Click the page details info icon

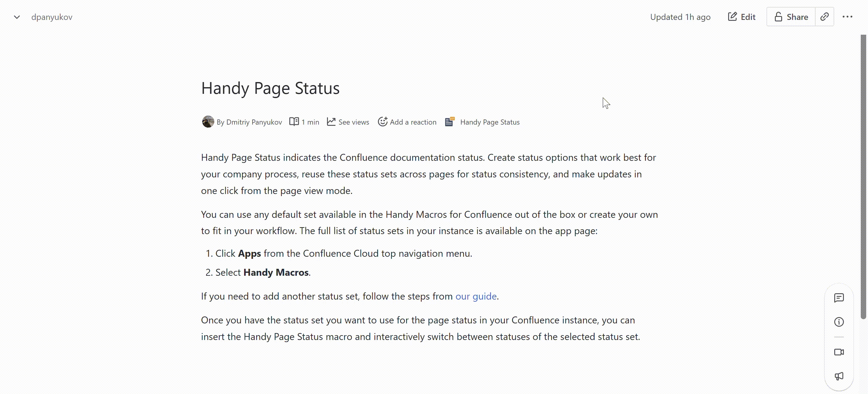pos(839,322)
